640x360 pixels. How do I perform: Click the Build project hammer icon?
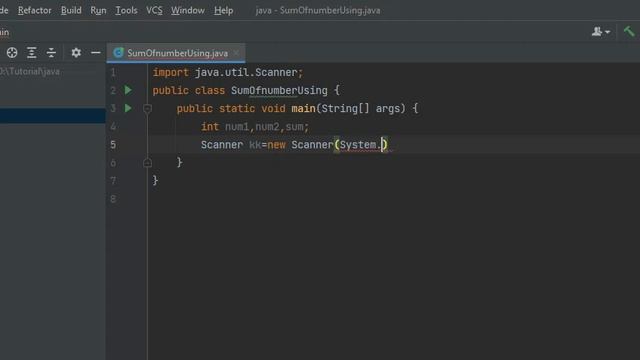point(629,31)
